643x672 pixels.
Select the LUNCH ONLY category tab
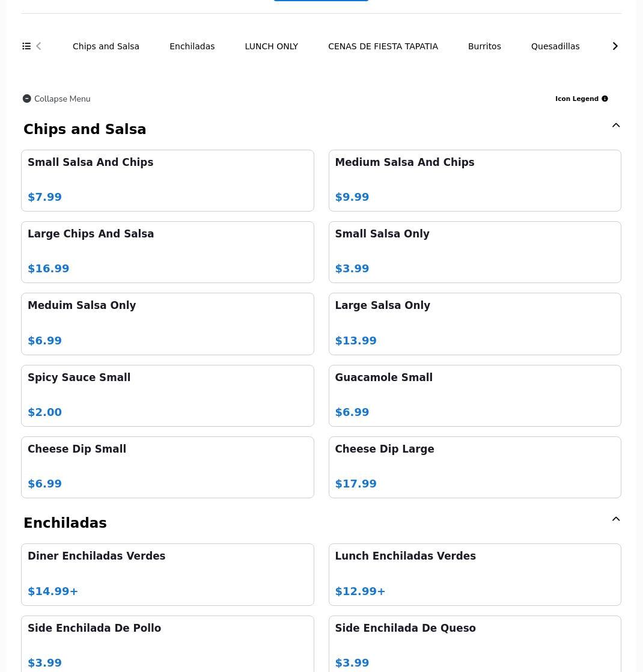tap(271, 46)
